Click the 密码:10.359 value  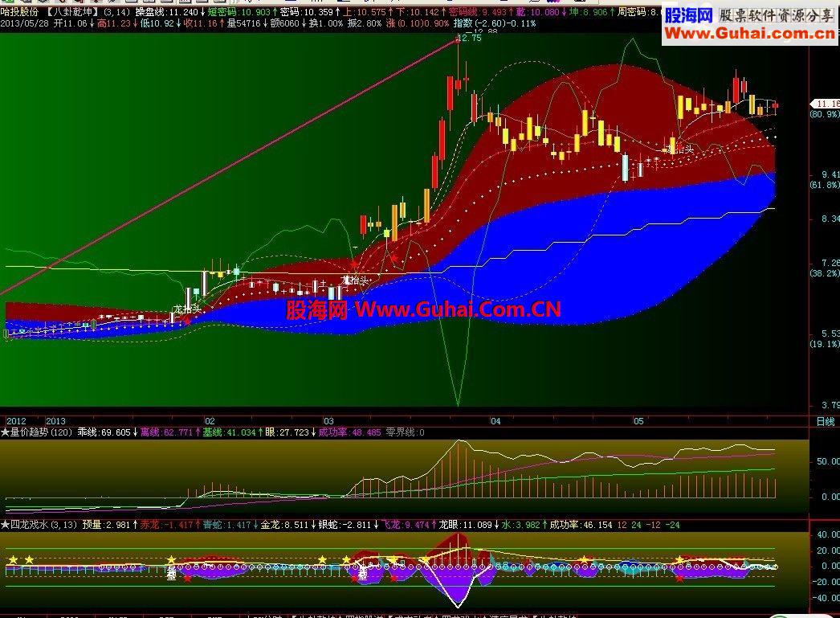click(x=307, y=12)
